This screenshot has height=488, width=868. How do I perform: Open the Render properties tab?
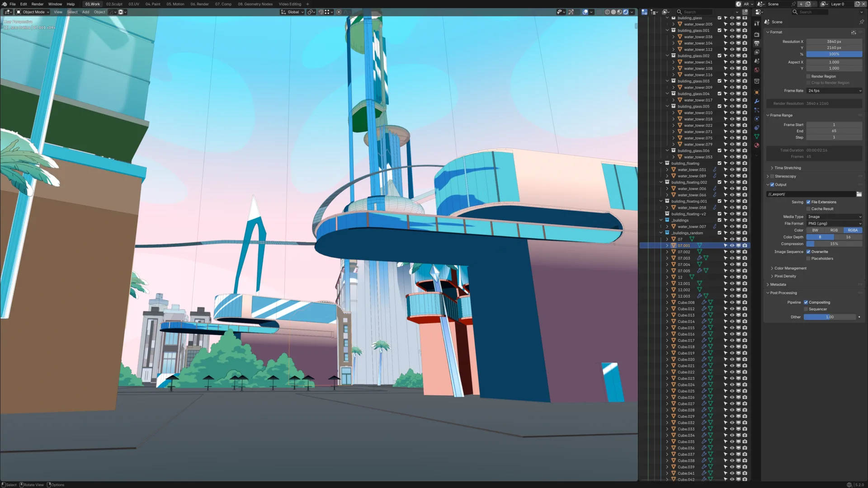(757, 34)
